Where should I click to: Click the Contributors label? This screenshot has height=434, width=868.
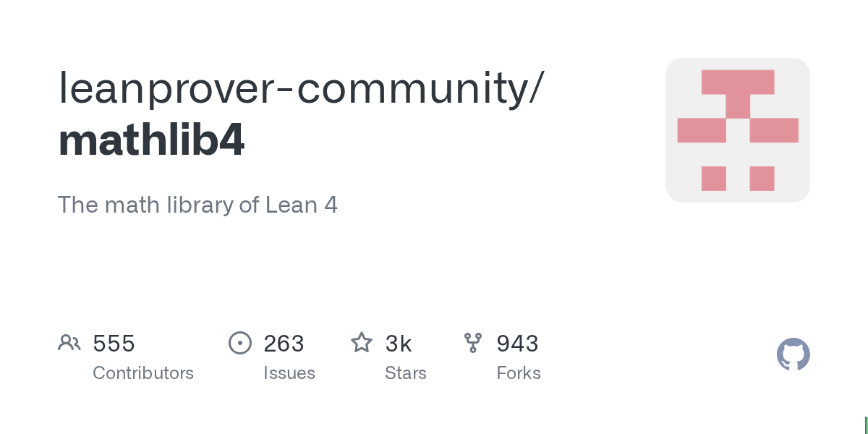coord(143,373)
